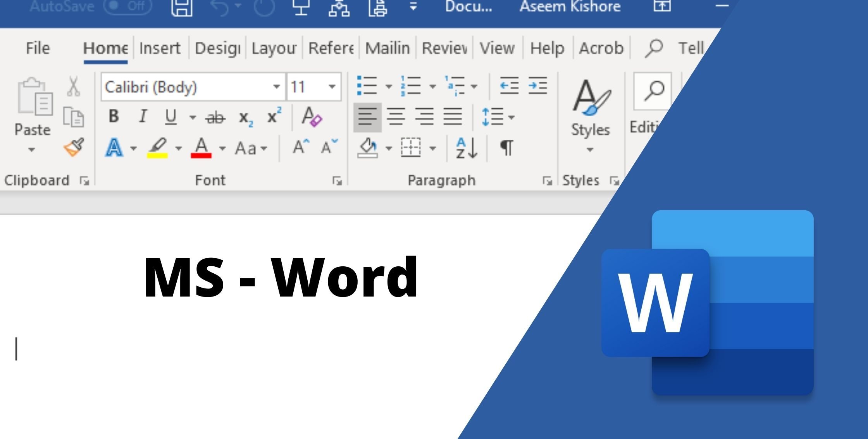Expand underline style dropdown arrow
The height and width of the screenshot is (439, 868).
pyautogui.click(x=193, y=117)
